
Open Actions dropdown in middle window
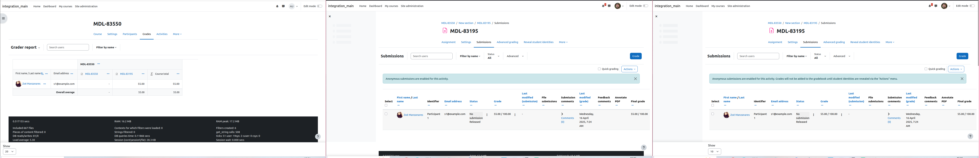(629, 69)
